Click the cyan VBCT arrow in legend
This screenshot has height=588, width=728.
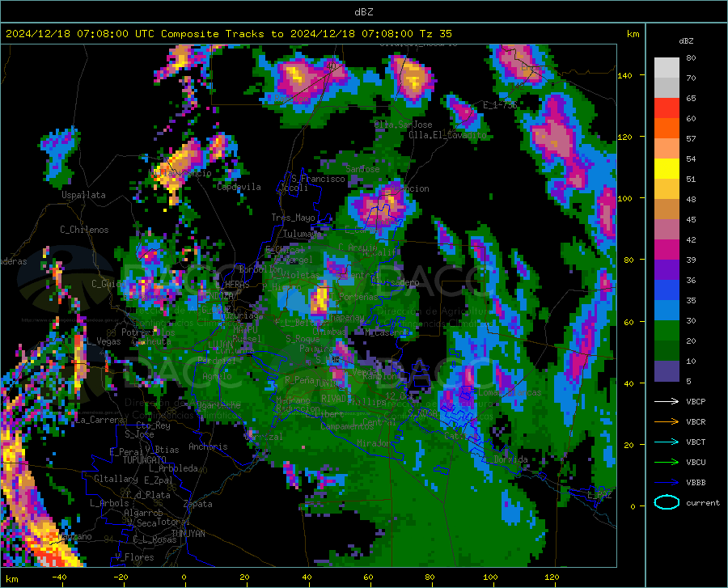667,442
